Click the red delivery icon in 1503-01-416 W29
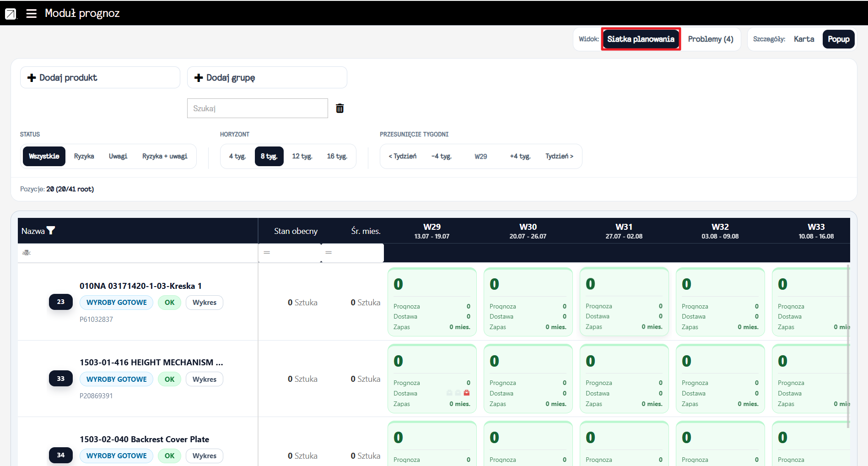 (x=467, y=393)
